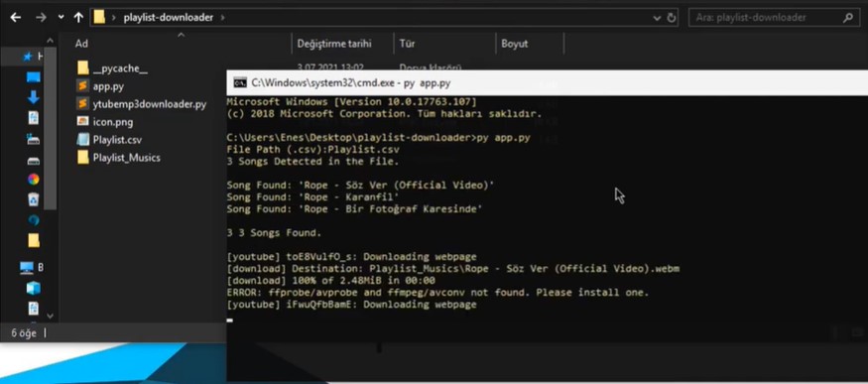Select the ytubemp3downloader.py file name

[x=150, y=104]
